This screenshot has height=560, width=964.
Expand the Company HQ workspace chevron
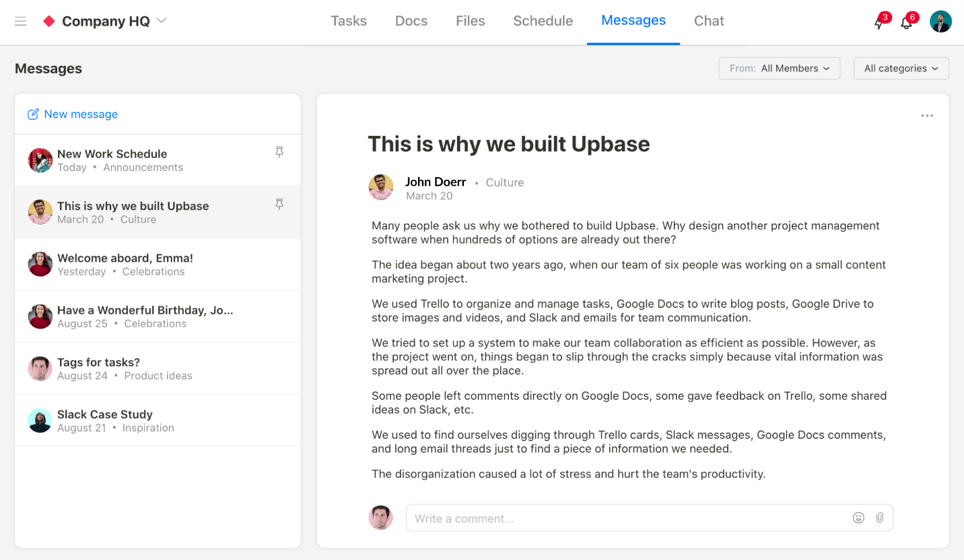point(162,21)
